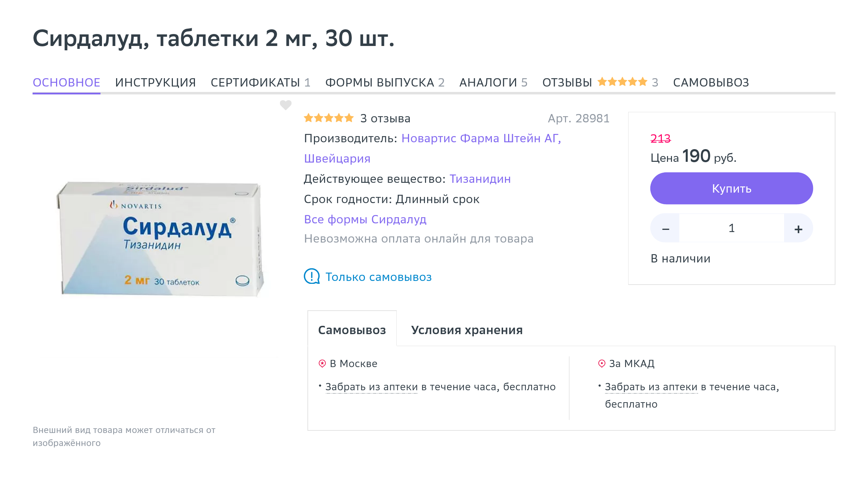Add product to favorites with heart icon
Image resolution: width=868 pixels, height=488 pixels.
pyautogui.click(x=286, y=105)
